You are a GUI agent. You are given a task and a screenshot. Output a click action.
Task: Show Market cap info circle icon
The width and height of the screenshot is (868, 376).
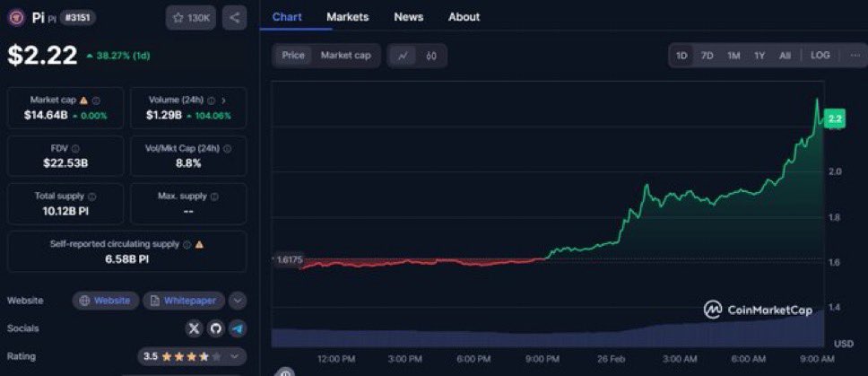tap(96, 101)
